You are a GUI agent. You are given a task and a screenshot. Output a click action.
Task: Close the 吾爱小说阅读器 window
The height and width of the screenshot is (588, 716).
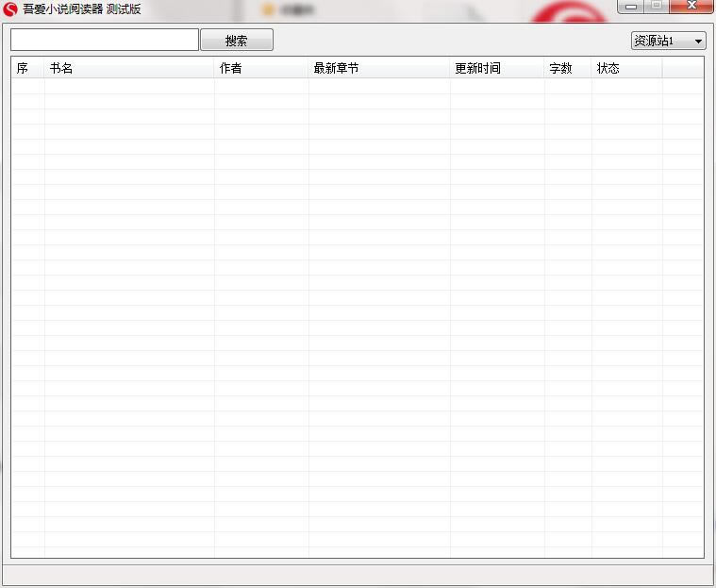click(x=691, y=6)
